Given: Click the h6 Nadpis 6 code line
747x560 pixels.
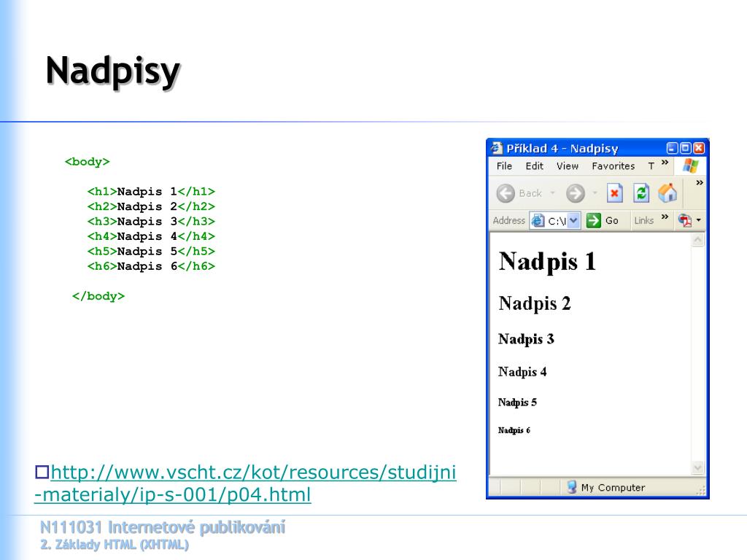Looking at the screenshot, I should point(151,266).
